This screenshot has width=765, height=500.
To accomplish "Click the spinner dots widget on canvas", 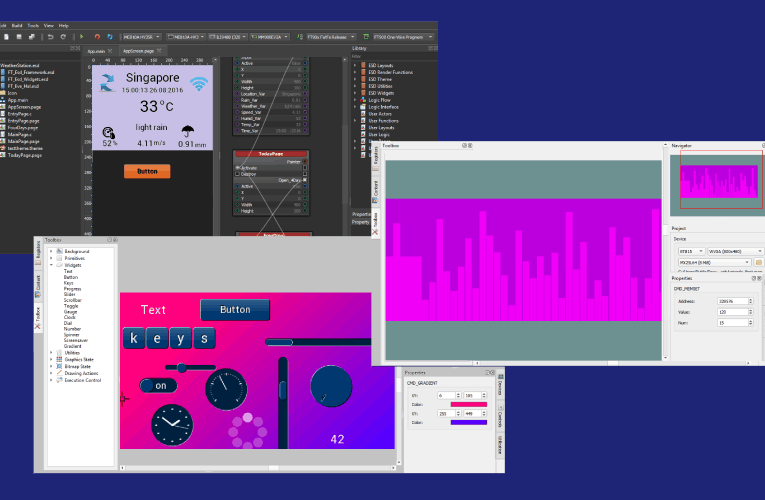I will click(247, 431).
